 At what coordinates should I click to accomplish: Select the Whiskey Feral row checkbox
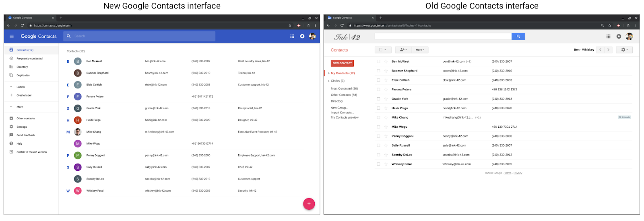(x=378, y=164)
